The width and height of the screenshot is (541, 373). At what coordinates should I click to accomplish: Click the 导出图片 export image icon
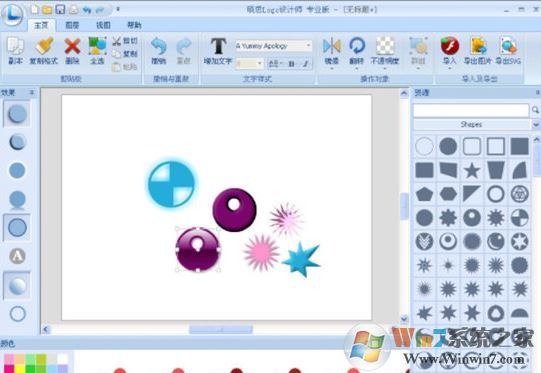(x=479, y=46)
